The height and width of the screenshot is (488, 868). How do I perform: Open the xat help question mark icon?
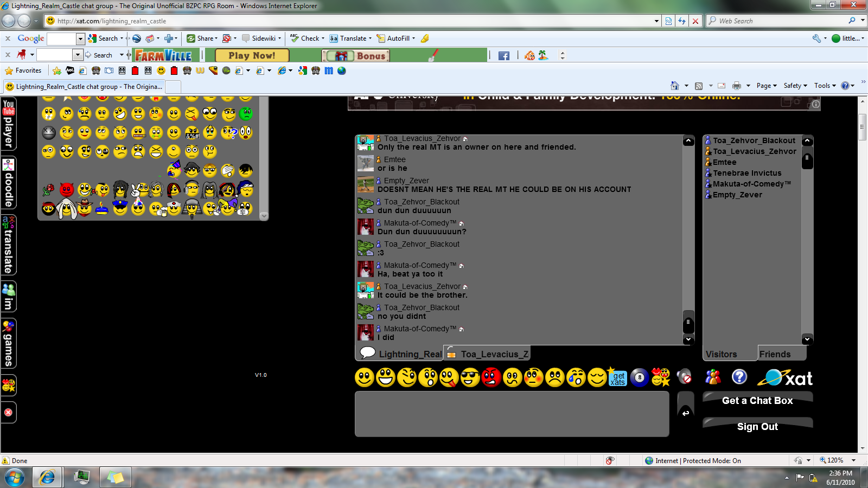coord(739,376)
